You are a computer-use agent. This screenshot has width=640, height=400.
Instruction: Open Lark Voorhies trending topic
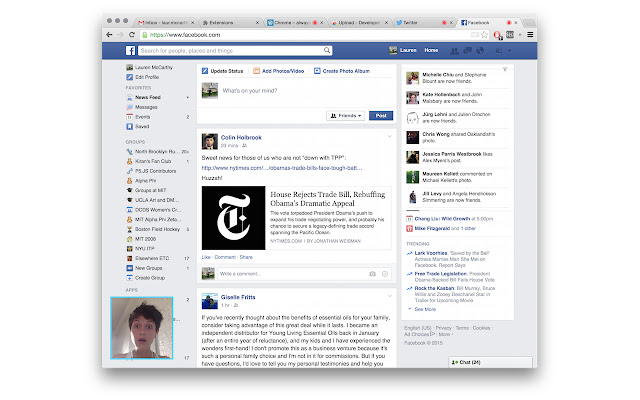pos(431,253)
